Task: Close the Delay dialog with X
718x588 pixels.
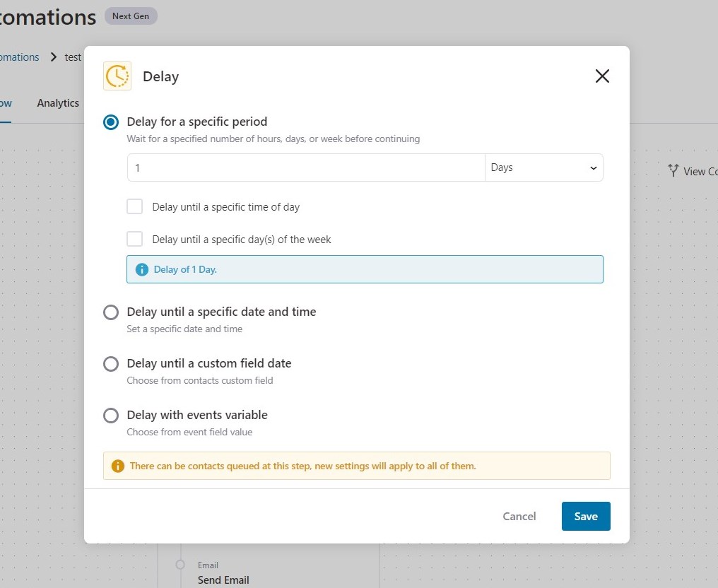Action: [x=602, y=76]
